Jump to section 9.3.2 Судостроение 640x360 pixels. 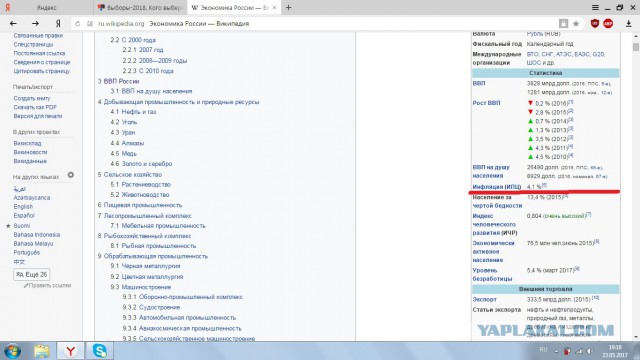click(151, 307)
